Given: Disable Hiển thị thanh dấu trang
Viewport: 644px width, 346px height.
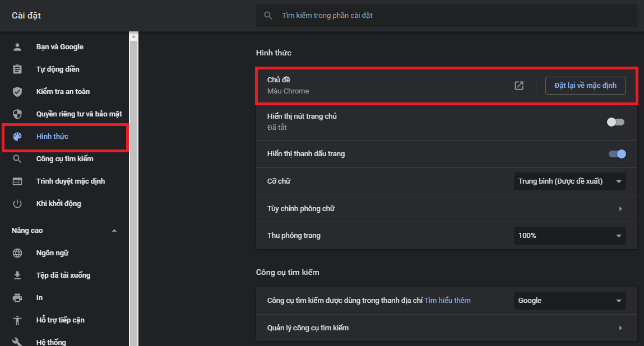Looking at the screenshot, I should pyautogui.click(x=617, y=153).
